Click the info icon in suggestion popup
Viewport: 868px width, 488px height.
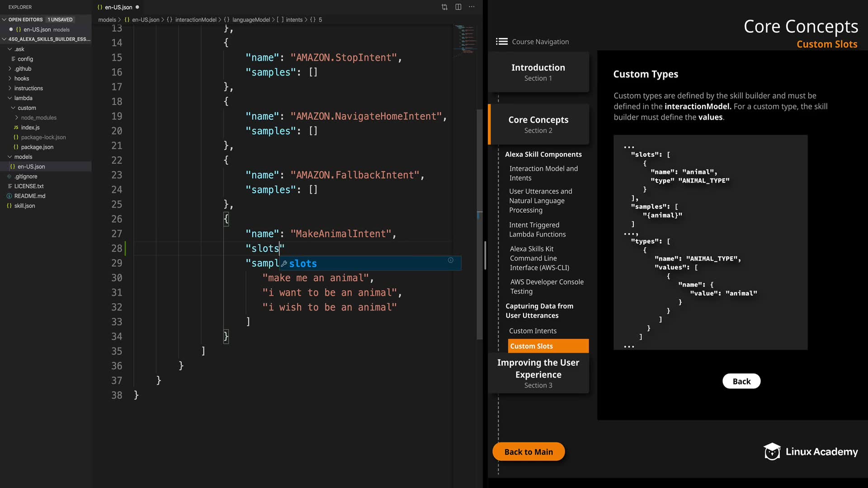point(451,260)
